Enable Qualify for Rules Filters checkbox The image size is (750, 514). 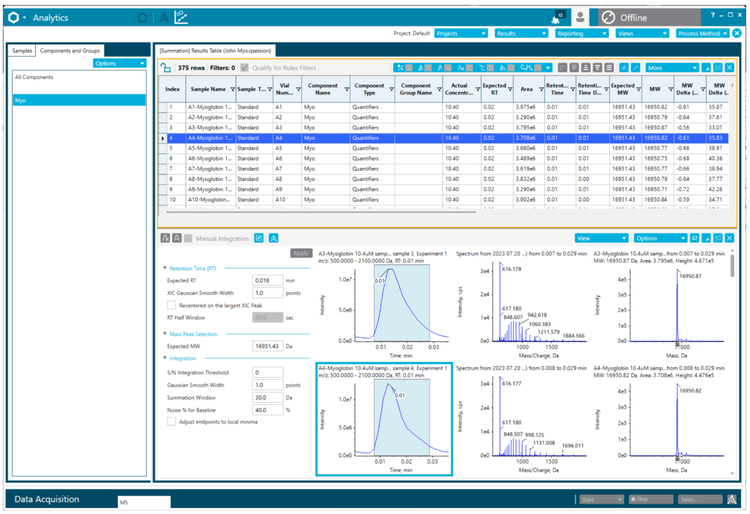coord(245,68)
